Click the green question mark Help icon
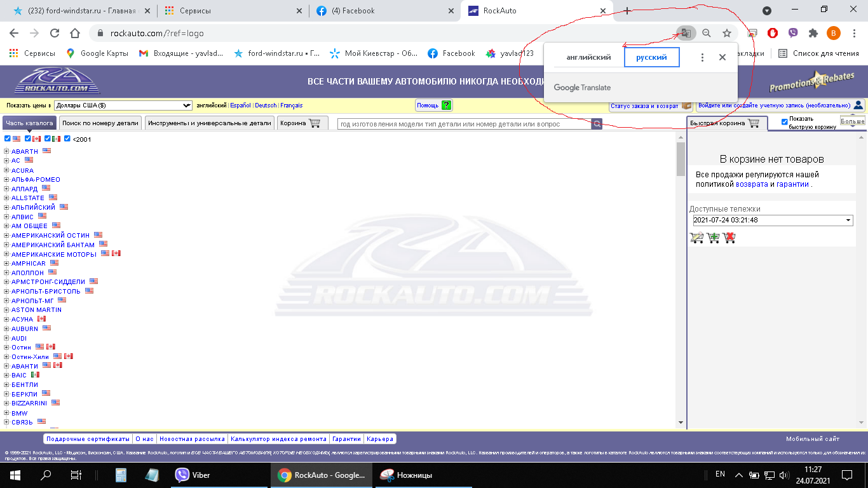Screen dimensions: 868x488 [x=446, y=105]
